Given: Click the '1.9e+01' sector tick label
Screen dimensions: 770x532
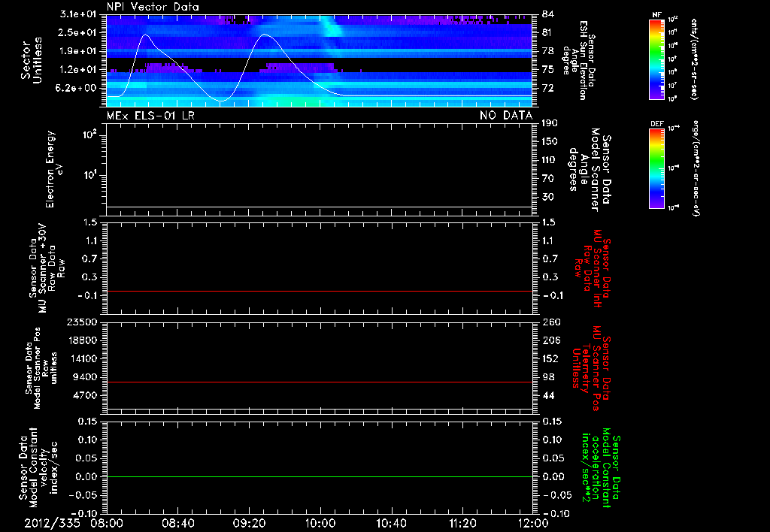Looking at the screenshot, I should pyautogui.click(x=78, y=51).
